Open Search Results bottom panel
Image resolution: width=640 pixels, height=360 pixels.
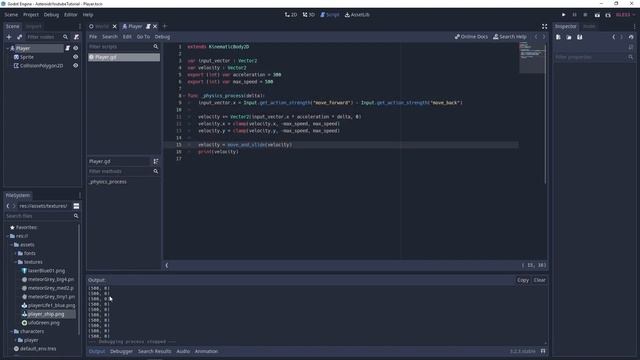tap(155, 351)
